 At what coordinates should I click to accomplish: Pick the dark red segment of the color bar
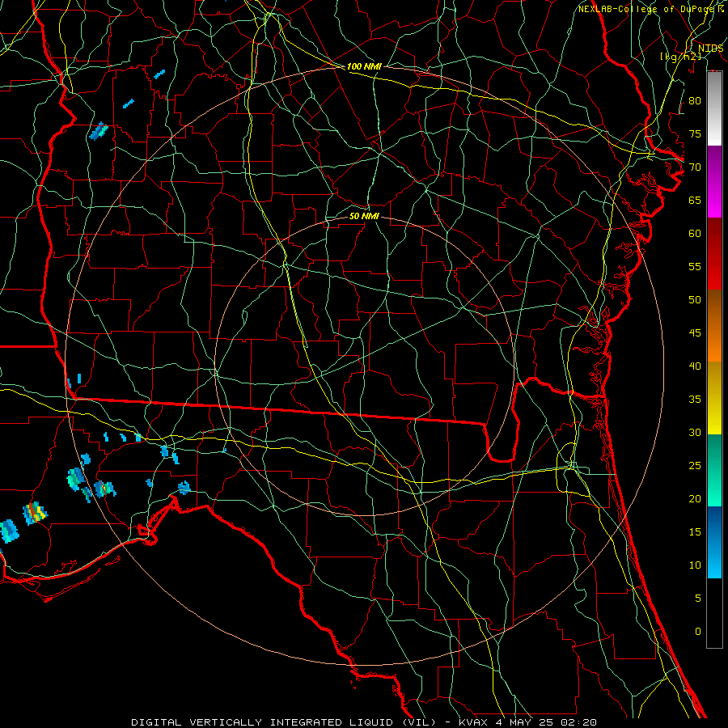[714, 253]
